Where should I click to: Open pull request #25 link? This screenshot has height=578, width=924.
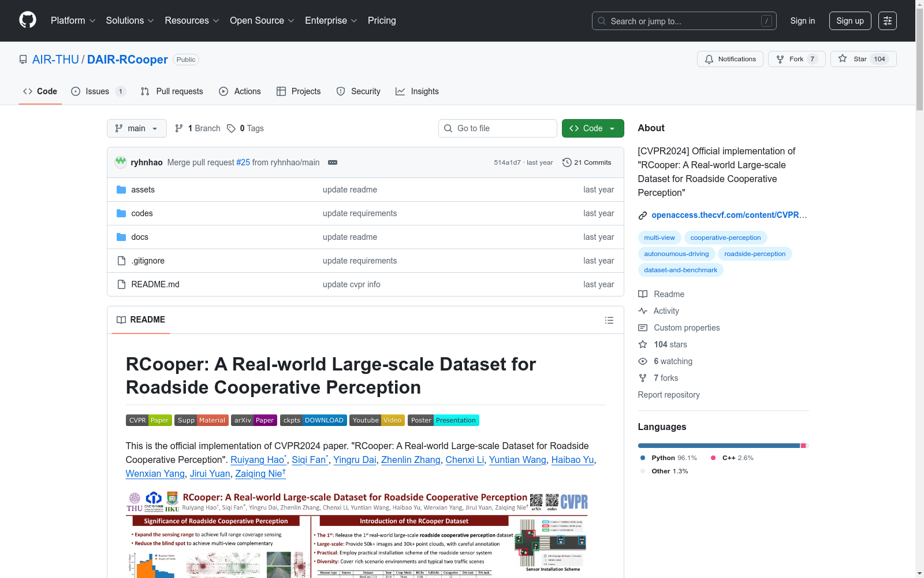pyautogui.click(x=243, y=162)
